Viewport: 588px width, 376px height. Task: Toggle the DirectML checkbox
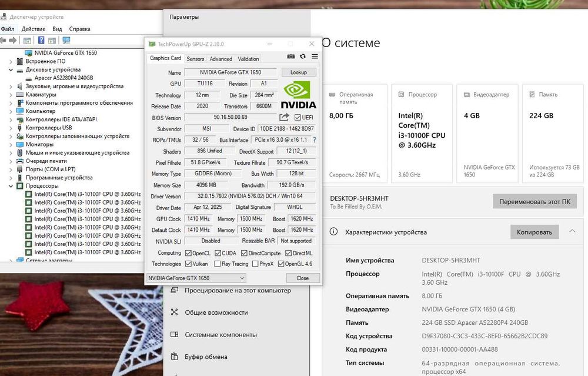pyautogui.click(x=288, y=253)
